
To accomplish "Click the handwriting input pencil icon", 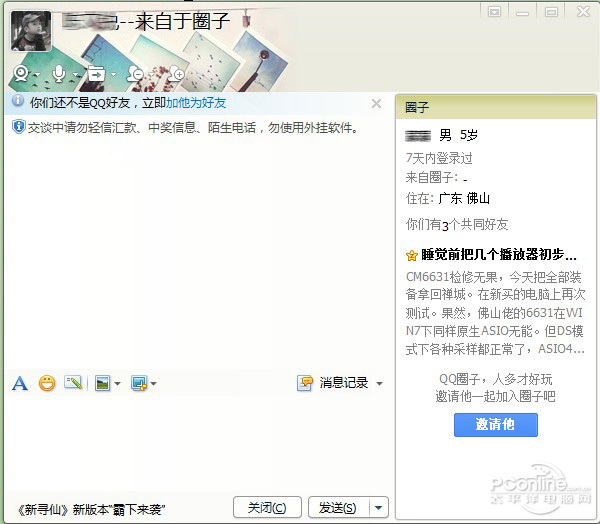I will coord(73,382).
